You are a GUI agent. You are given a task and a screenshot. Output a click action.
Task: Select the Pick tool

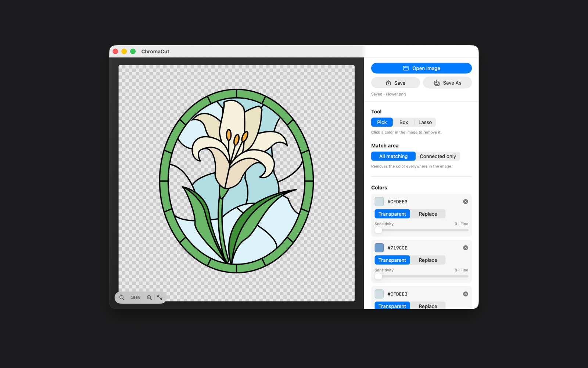pyautogui.click(x=382, y=122)
